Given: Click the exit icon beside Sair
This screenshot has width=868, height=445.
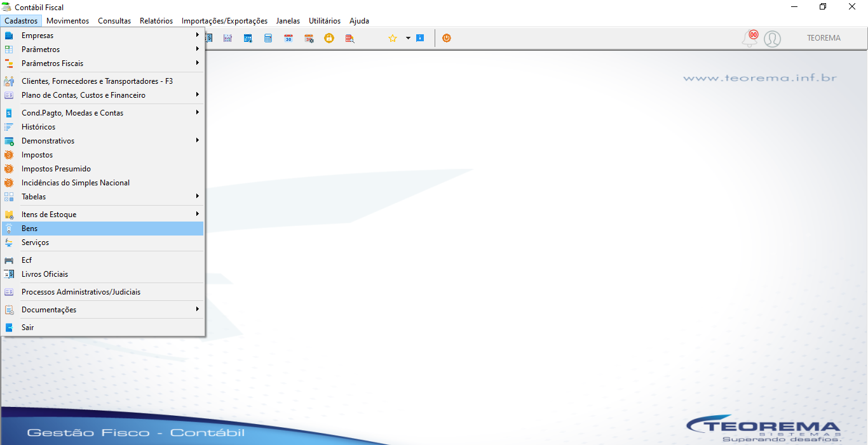Looking at the screenshot, I should pos(9,328).
